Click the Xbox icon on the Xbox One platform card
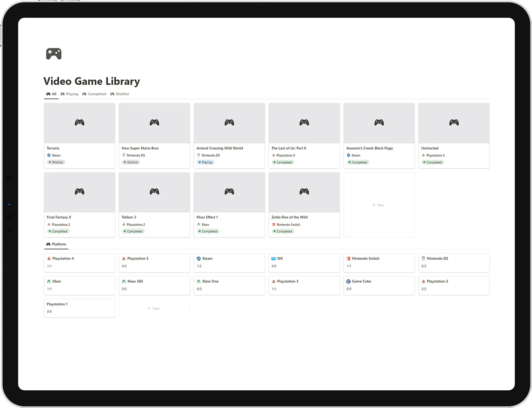Viewport: 532px width, 408px height. click(x=198, y=281)
